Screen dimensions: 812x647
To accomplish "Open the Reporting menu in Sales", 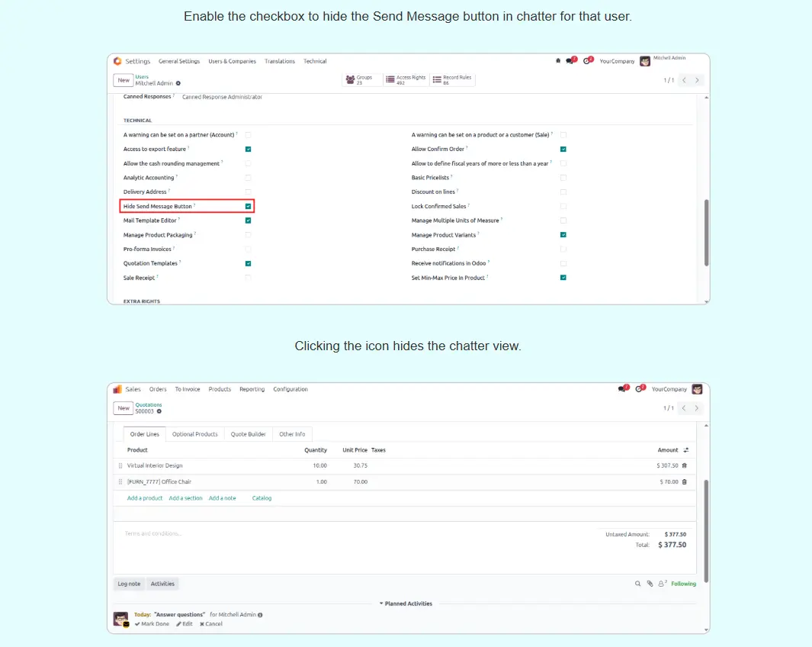I will click(x=252, y=389).
